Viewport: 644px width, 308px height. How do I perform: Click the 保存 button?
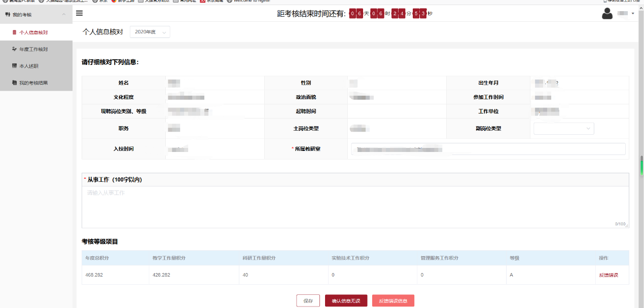(x=308, y=301)
